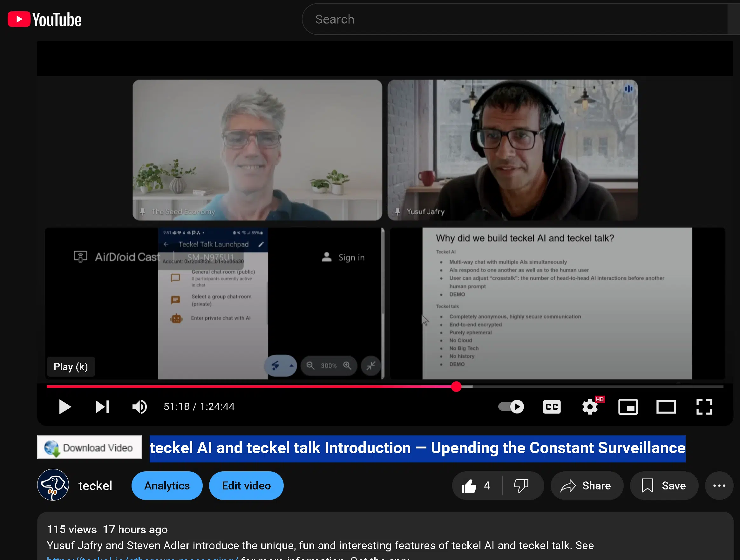Click the YouTube logo home link
740x560 pixels.
coord(44,19)
